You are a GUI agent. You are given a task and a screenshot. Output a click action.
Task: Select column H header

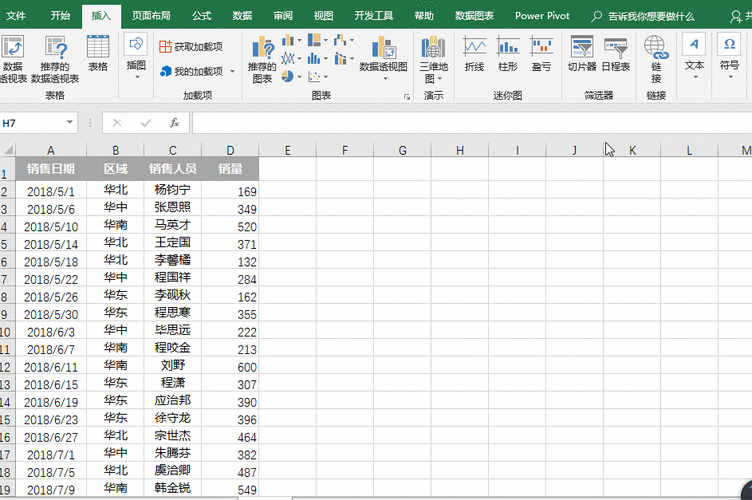coord(460,151)
